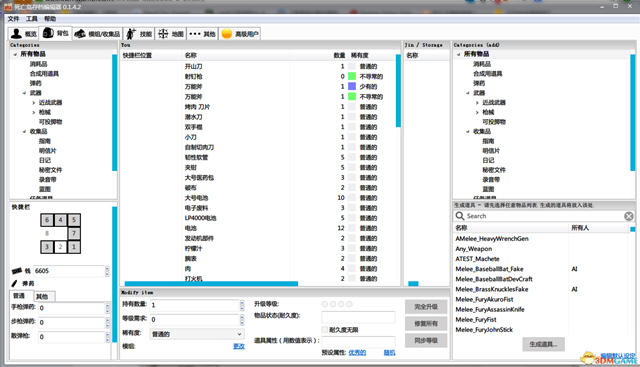The image size is (640, 367).
Task: Expand 近战武器 in the right Categories (add) tree
Action: tap(477, 102)
